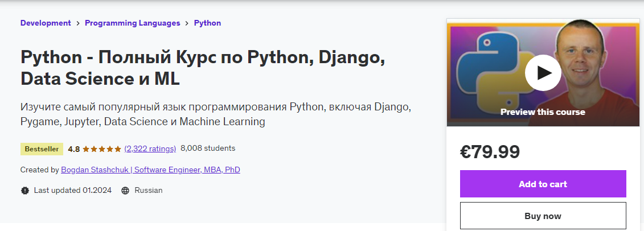Click the Russian language label
Image resolution: width=644 pixels, height=231 pixels.
[148, 191]
